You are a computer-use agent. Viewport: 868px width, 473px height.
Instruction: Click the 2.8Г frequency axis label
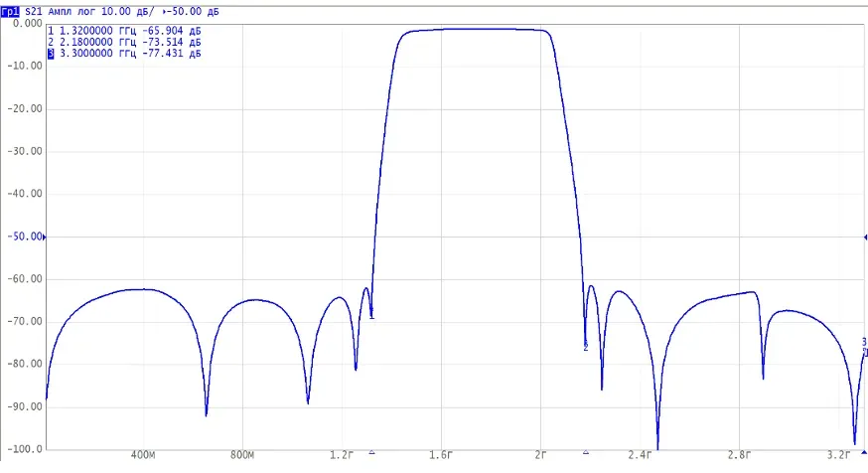coord(739,455)
